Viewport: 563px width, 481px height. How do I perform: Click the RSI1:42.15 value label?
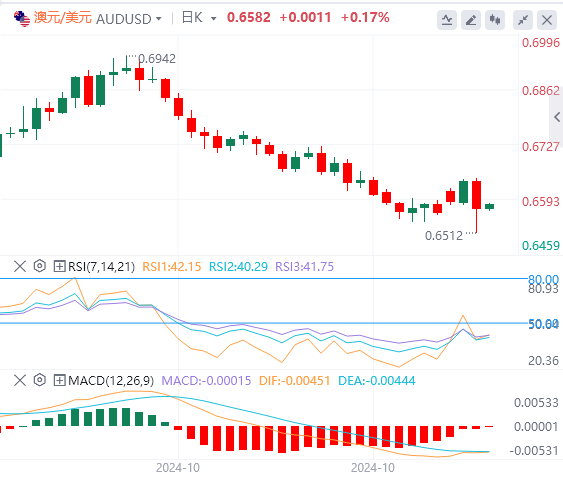(x=172, y=267)
